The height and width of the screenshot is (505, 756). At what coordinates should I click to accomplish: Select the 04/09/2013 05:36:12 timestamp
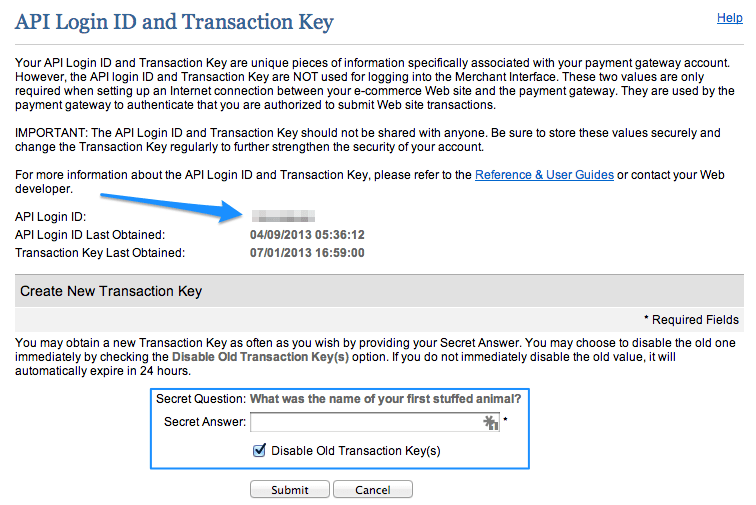coord(307,235)
